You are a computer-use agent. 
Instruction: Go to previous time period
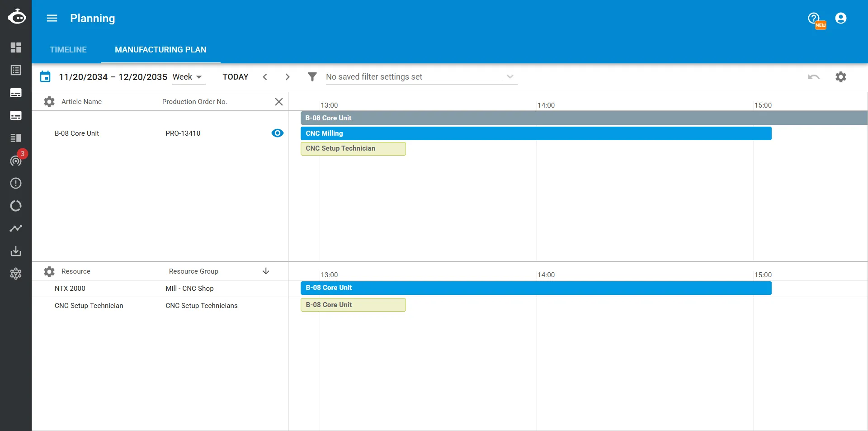pyautogui.click(x=265, y=77)
